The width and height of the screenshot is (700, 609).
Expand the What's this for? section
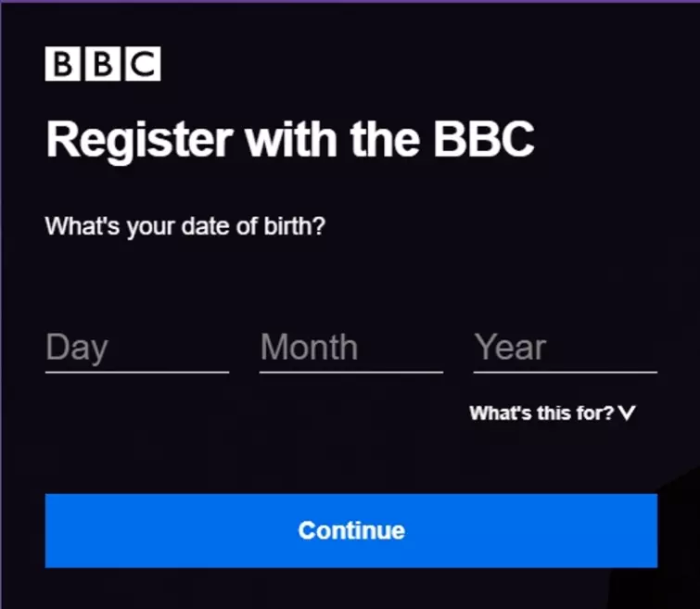554,413
